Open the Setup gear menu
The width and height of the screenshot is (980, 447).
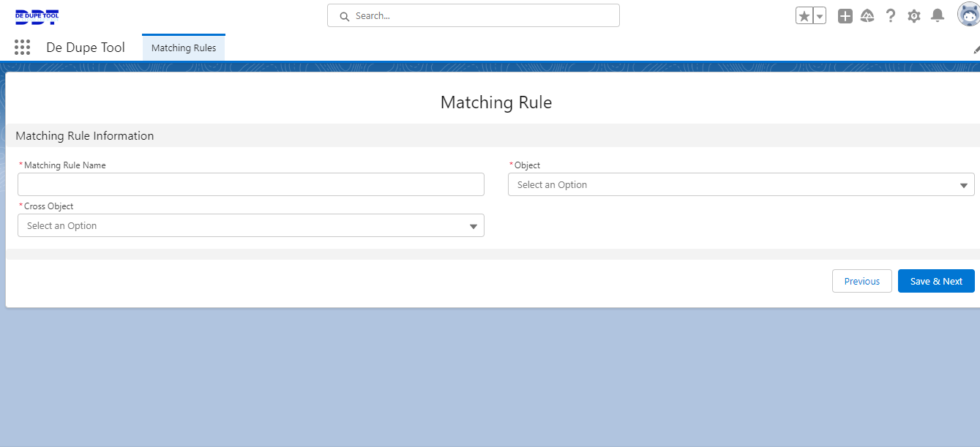913,16
